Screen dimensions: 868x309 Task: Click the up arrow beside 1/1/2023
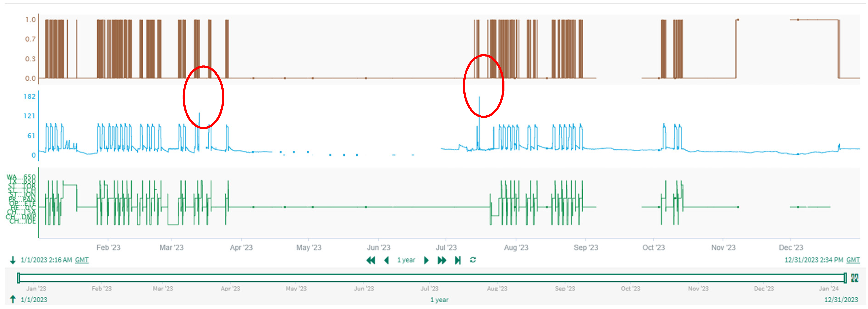(x=13, y=299)
